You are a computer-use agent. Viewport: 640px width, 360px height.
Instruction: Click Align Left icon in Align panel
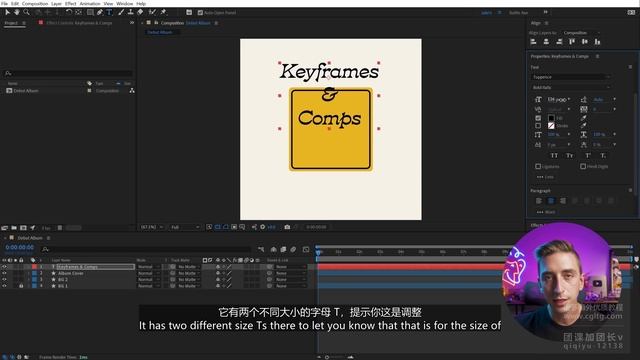[533, 42]
